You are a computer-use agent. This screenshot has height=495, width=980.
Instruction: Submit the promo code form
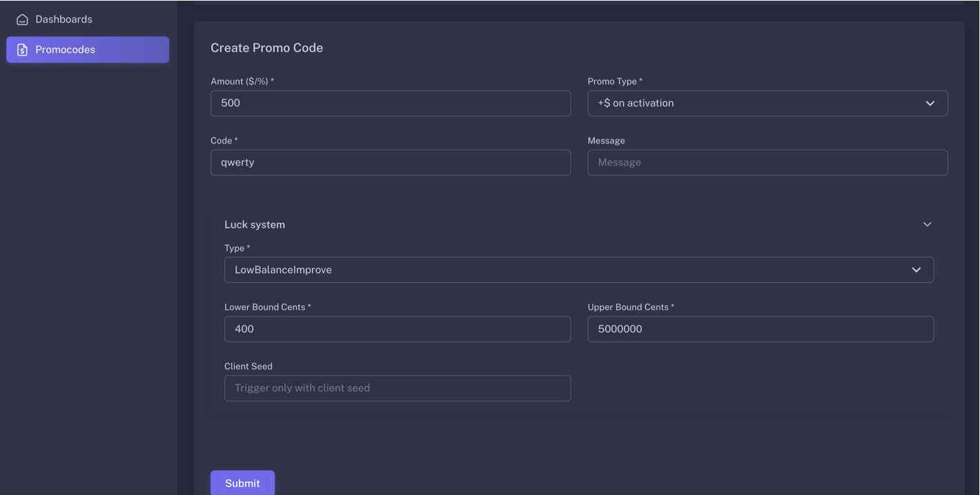click(x=242, y=483)
